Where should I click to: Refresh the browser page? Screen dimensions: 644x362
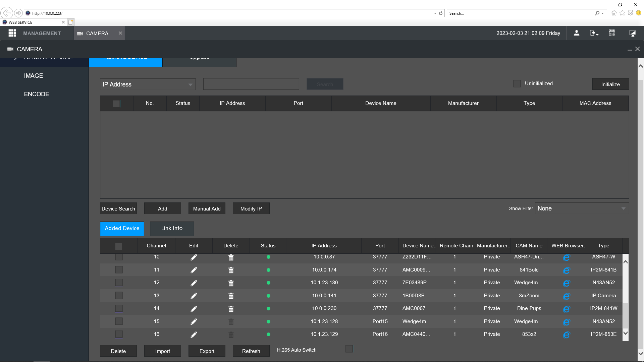click(x=441, y=13)
